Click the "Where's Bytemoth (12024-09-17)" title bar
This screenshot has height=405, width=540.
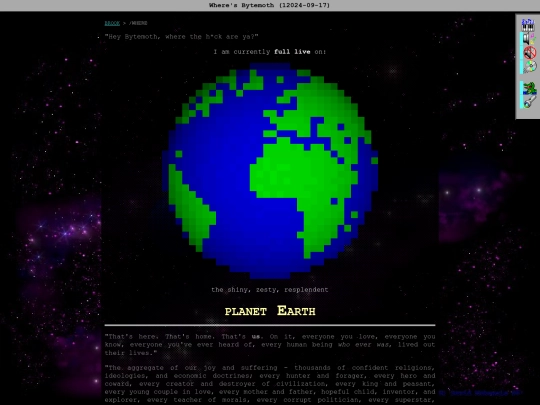(270, 5)
